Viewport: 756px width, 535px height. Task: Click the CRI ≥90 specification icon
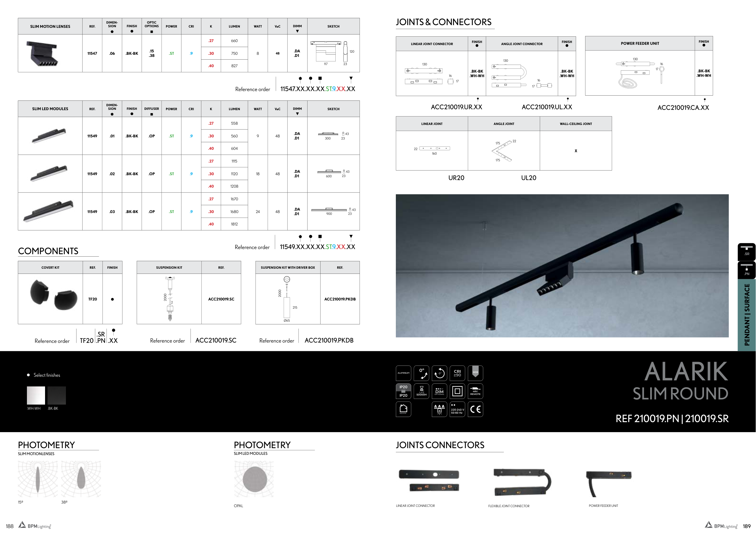pyautogui.click(x=457, y=373)
